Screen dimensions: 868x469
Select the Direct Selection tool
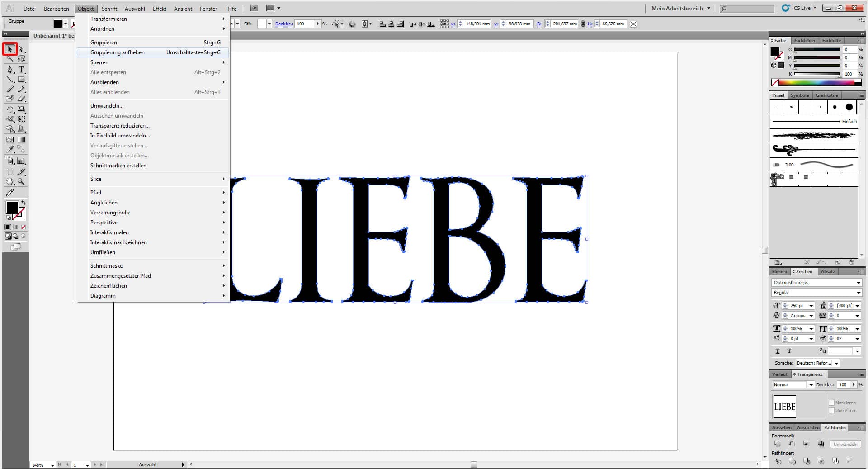pyautogui.click(x=21, y=49)
